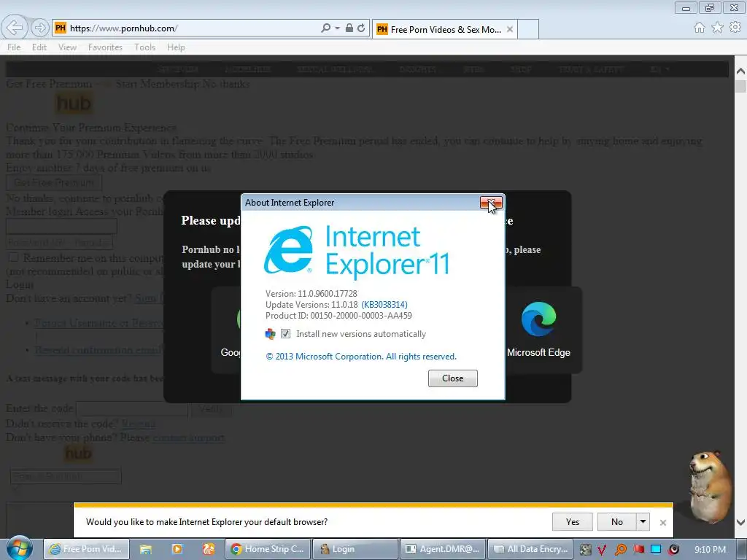This screenshot has height=560, width=747.
Task: Toggle Install new versions automatically checkbox
Action: 285,334
